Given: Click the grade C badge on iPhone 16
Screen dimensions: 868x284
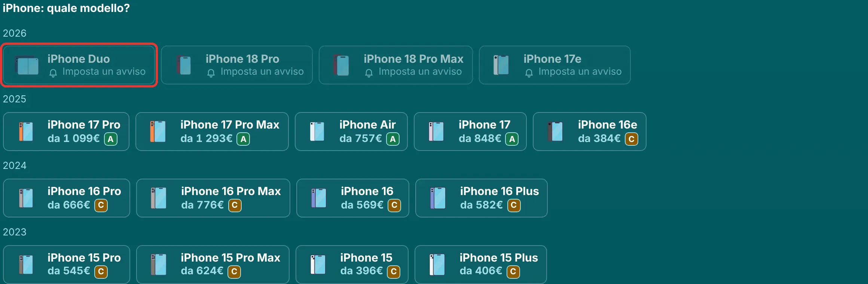Looking at the screenshot, I should click(x=394, y=206).
